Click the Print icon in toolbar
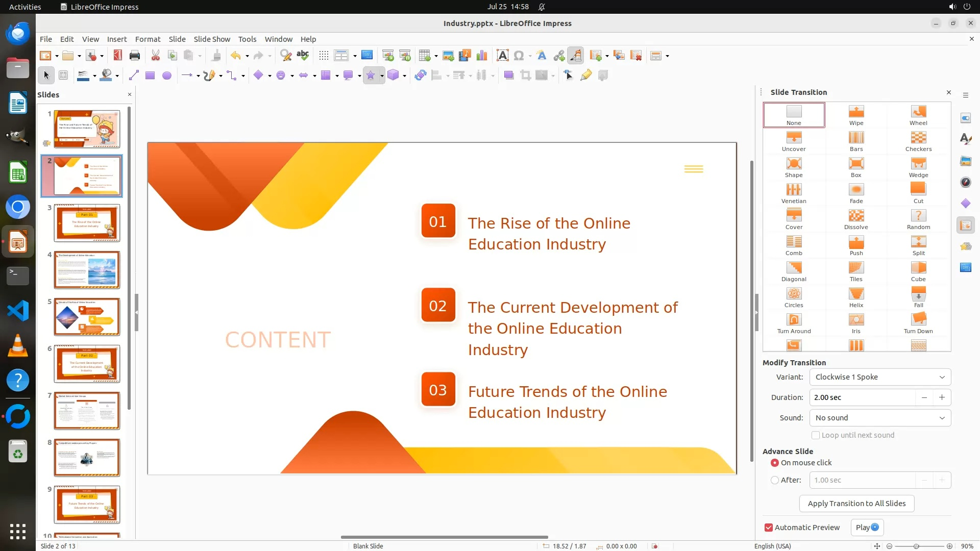 point(135,56)
